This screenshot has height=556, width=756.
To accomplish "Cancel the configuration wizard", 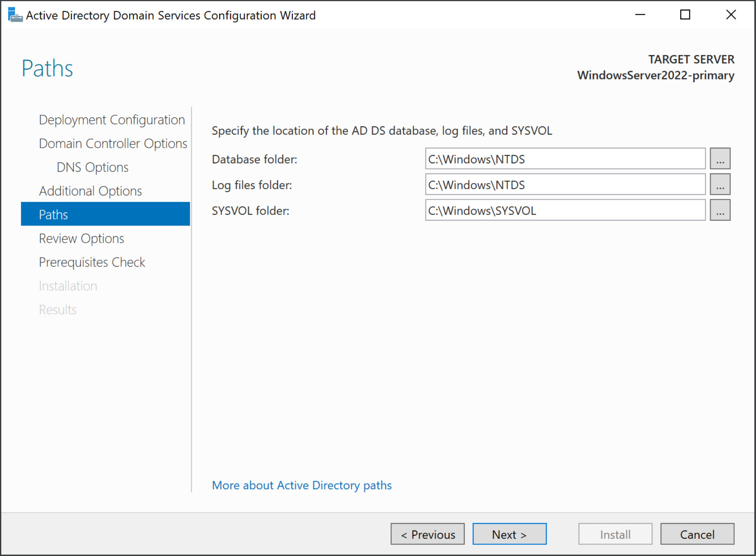I will 697,534.
